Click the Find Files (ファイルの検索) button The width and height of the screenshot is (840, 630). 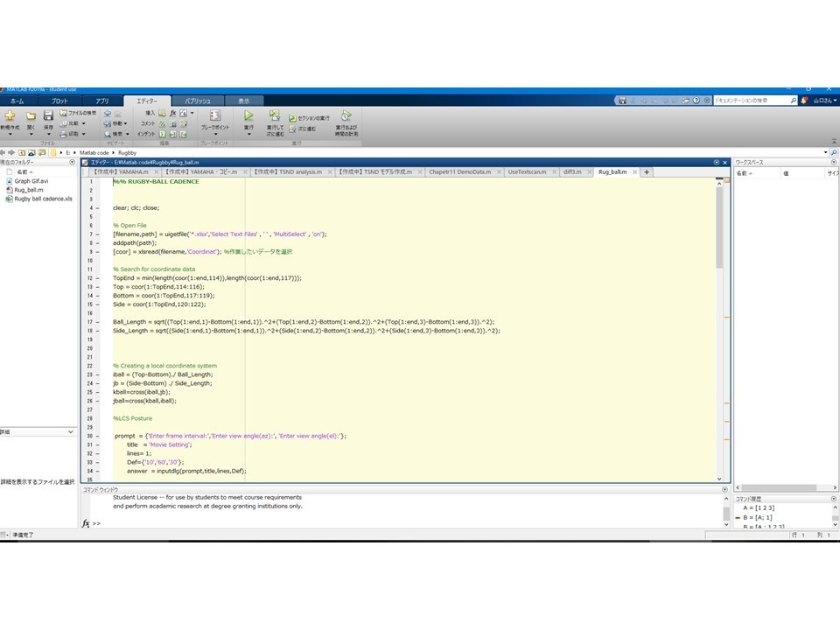[78, 113]
